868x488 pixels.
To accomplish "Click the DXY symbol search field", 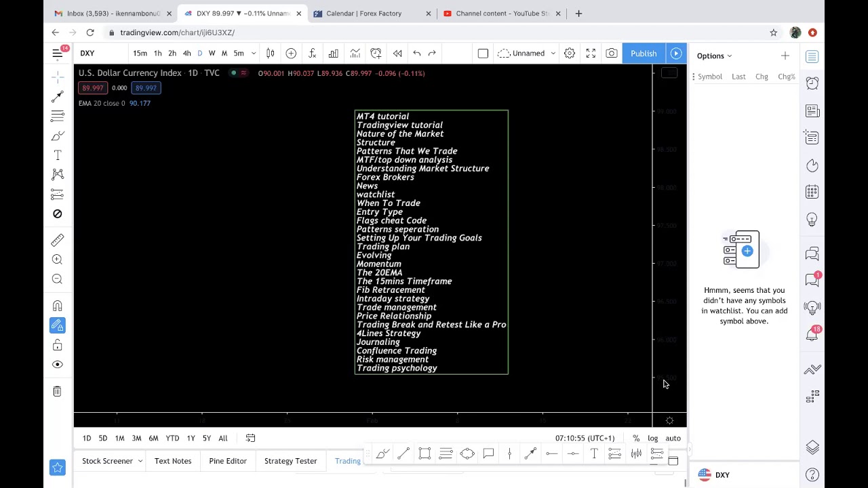I will tap(102, 54).
